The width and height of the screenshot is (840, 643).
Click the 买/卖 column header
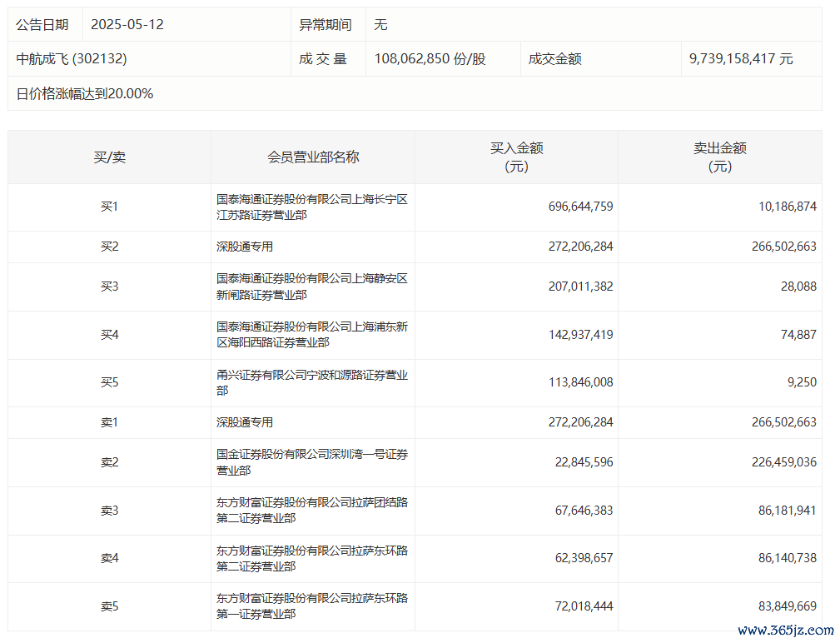109,157
